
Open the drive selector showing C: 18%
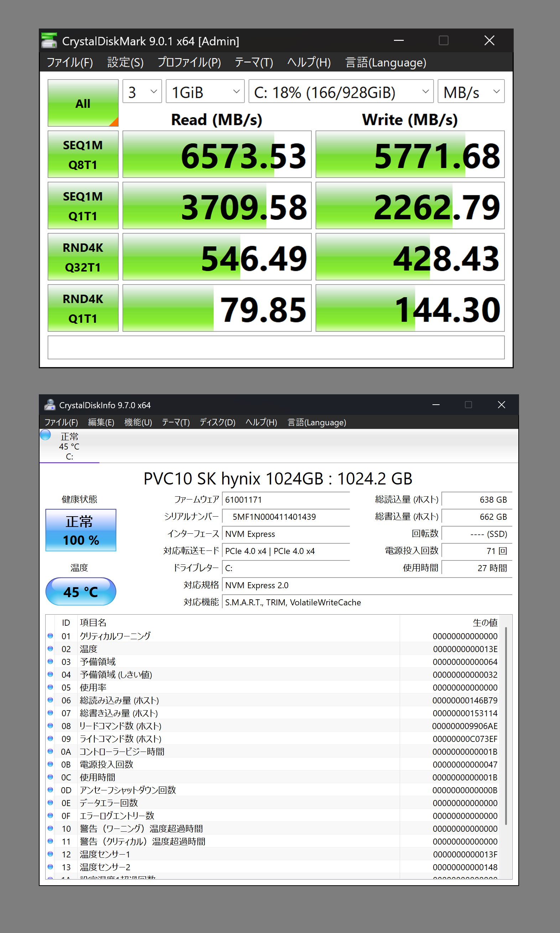(x=341, y=91)
